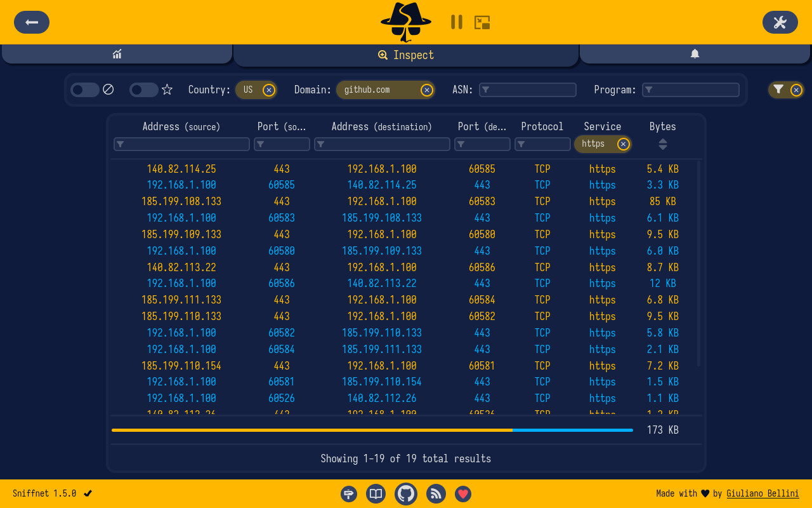Open the Sniffnet news feed icon
The height and width of the screenshot is (508, 812).
pos(436,493)
